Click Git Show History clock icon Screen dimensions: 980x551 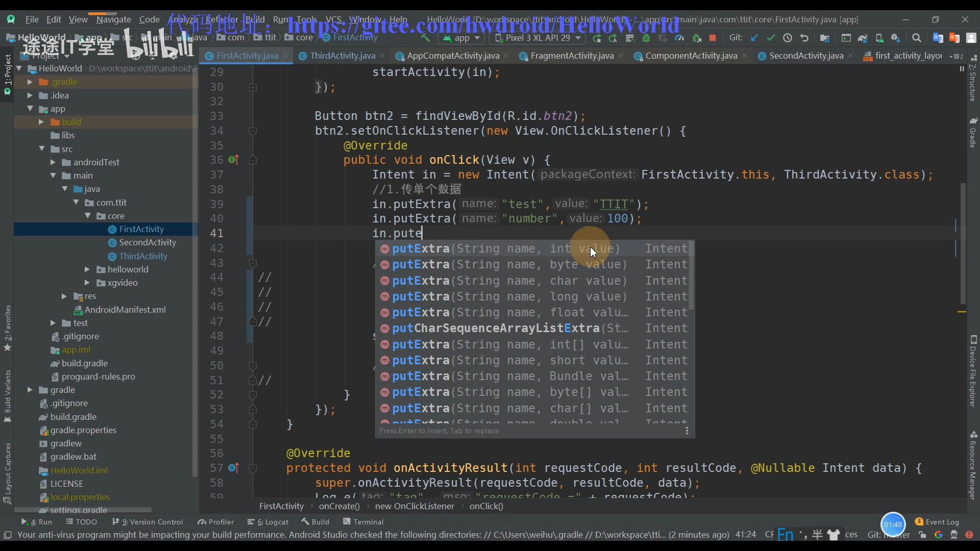click(x=788, y=38)
